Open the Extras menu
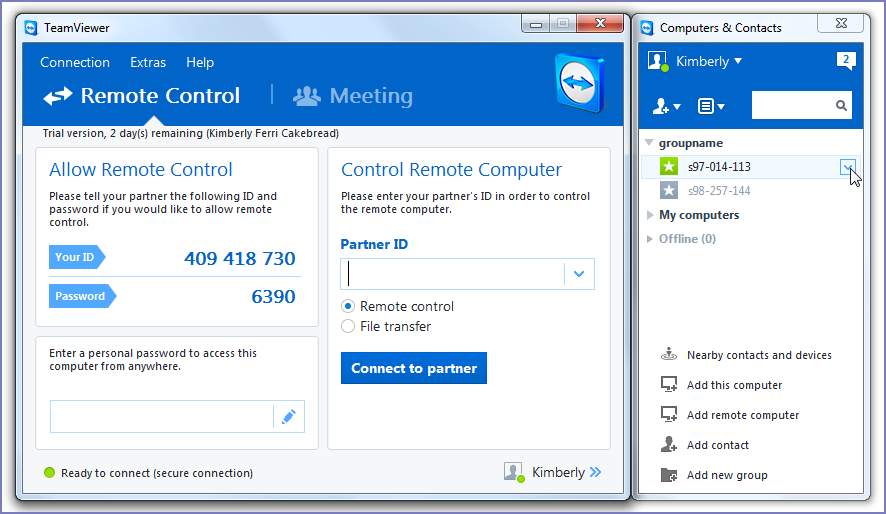 [148, 62]
